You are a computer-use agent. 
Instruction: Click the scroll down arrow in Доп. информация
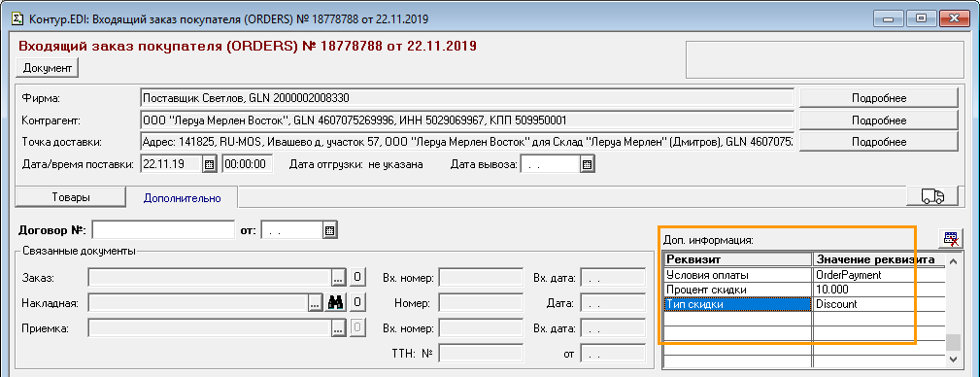tap(953, 359)
